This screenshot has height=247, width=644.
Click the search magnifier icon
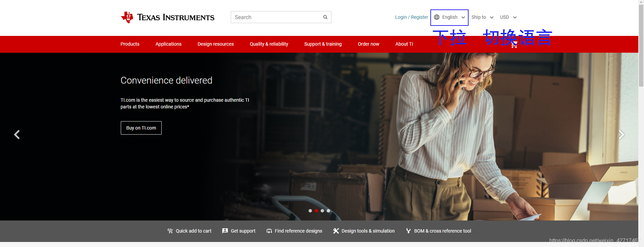click(325, 17)
